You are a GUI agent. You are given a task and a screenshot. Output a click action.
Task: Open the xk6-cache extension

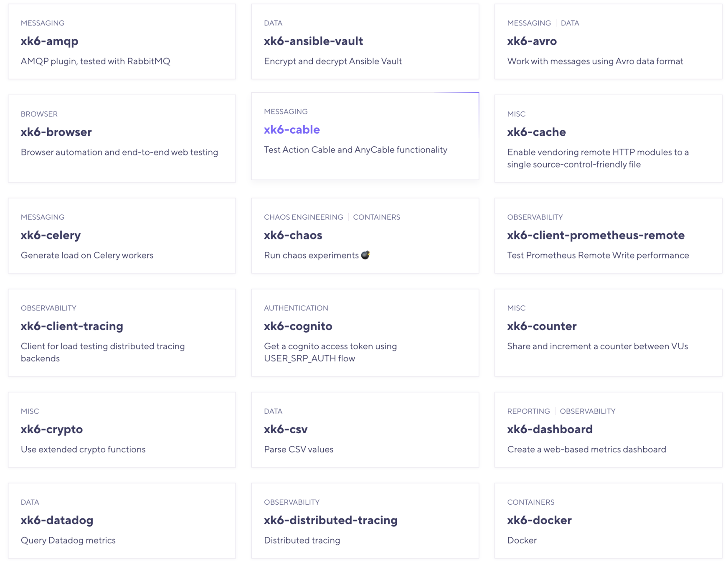(536, 132)
